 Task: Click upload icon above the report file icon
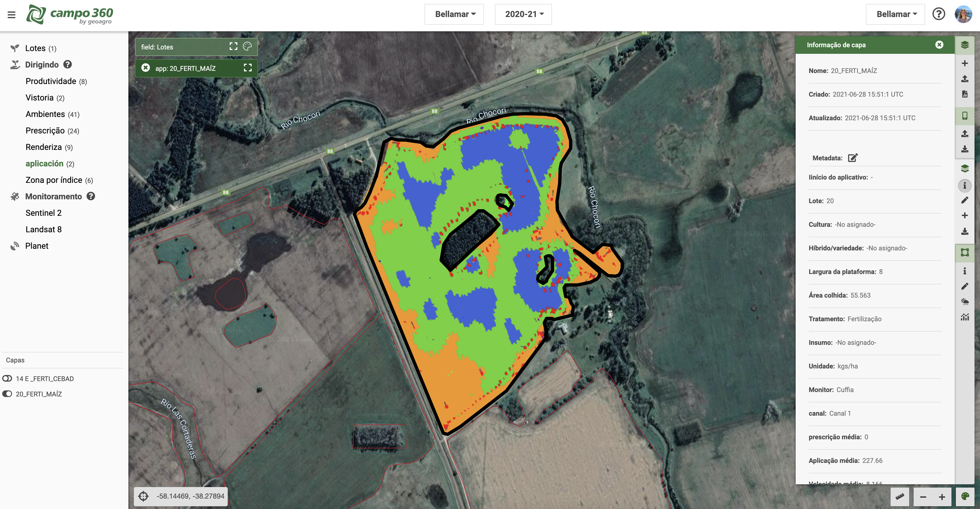965,79
